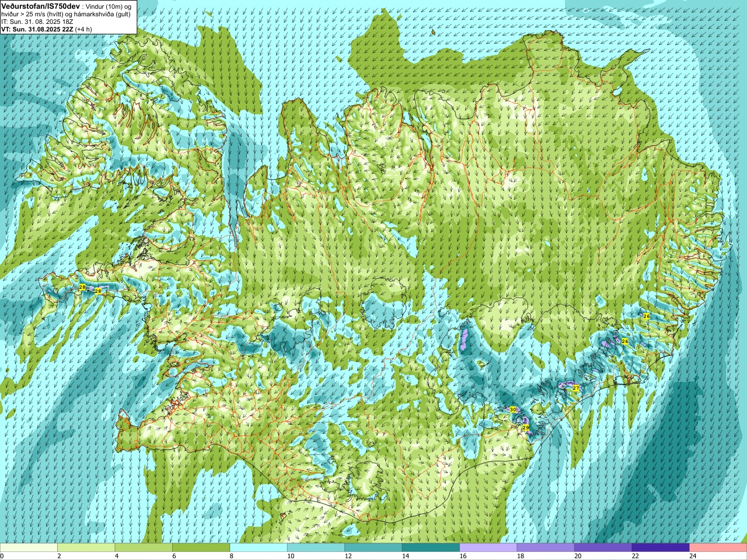
Task: Click the medium green 4–6 legend swatch
Action: (144, 548)
